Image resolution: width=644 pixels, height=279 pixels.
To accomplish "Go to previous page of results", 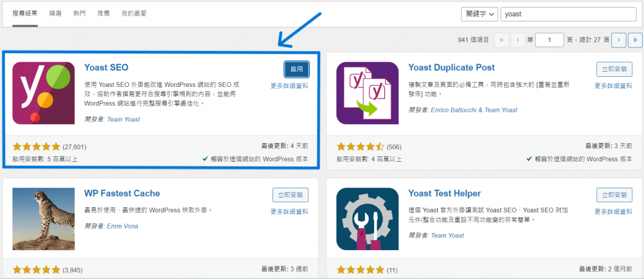I will click(x=518, y=40).
